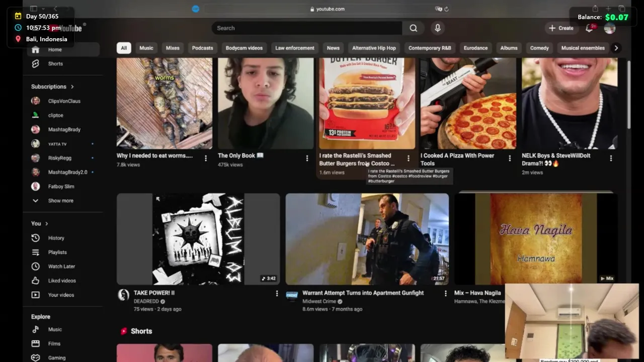The height and width of the screenshot is (362, 644).
Task: Click the DEADREDD channel avatar
Action: click(123, 295)
